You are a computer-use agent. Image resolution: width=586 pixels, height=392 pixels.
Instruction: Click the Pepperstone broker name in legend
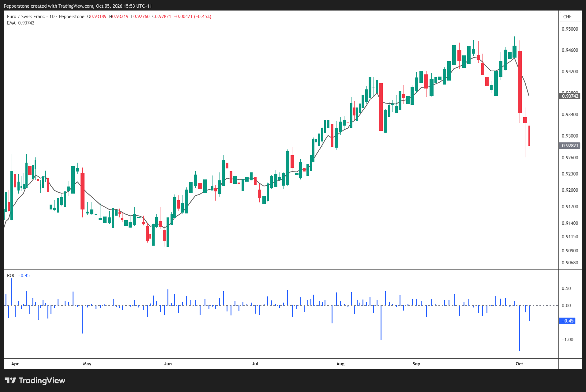point(71,17)
